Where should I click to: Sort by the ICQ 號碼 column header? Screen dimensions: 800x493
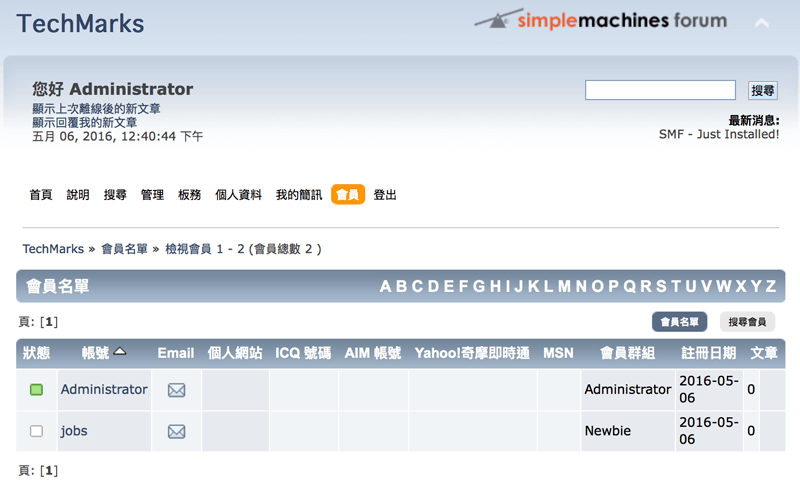(x=303, y=353)
